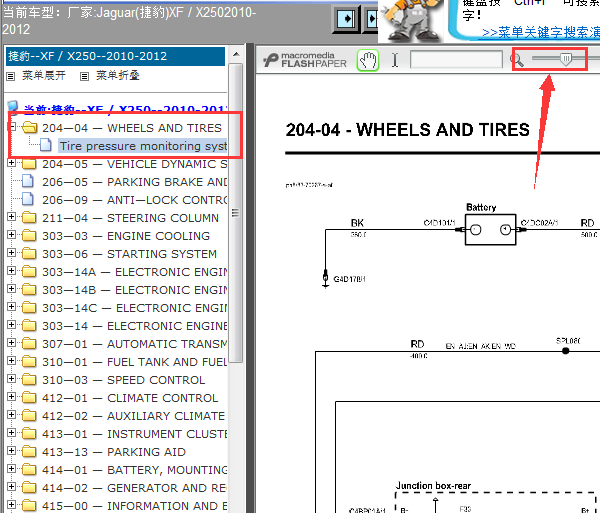Screen dimensions: 600x513
Task: Click the second arrow button at the header
Action: tap(370, 19)
